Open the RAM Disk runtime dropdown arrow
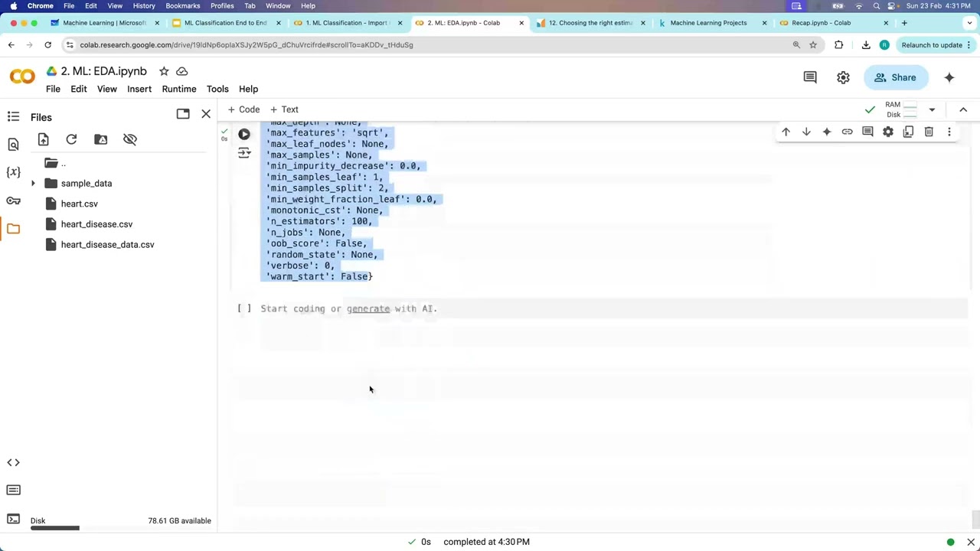 [x=932, y=109]
